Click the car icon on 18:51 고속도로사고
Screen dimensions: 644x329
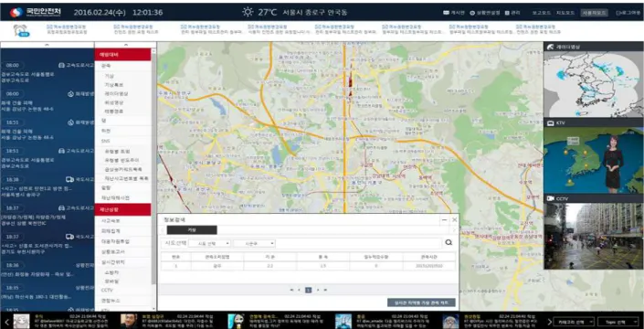click(x=61, y=151)
